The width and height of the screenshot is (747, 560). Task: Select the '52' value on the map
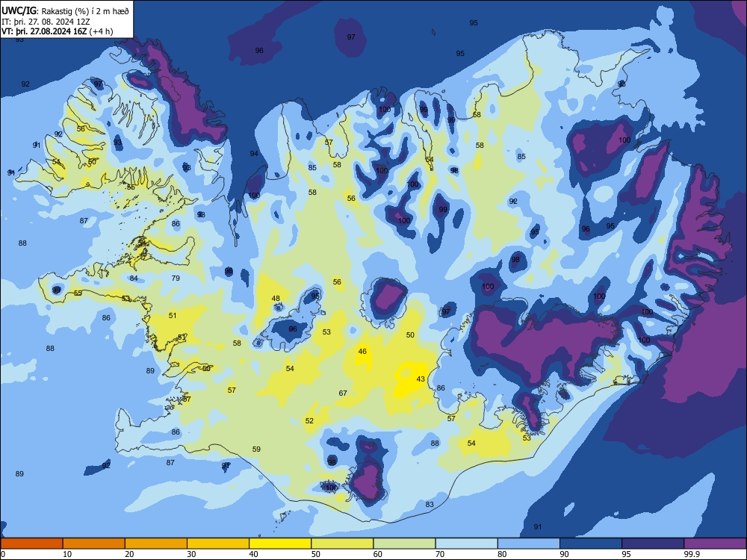click(309, 421)
